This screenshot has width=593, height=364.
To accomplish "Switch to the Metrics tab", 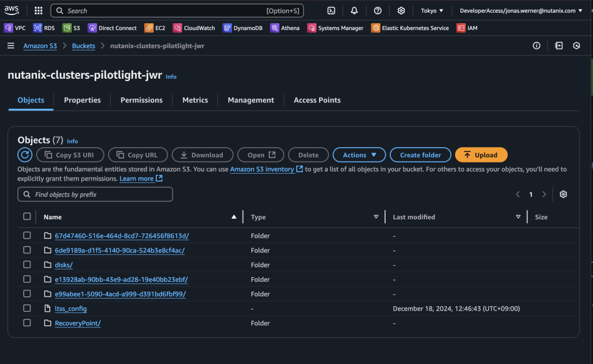I will 195,100.
